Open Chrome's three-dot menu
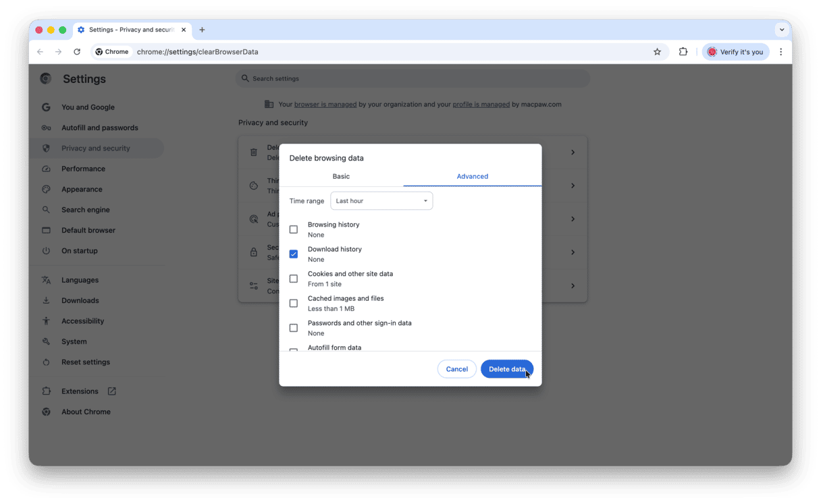Image resolution: width=821 pixels, height=504 pixels. coord(780,52)
